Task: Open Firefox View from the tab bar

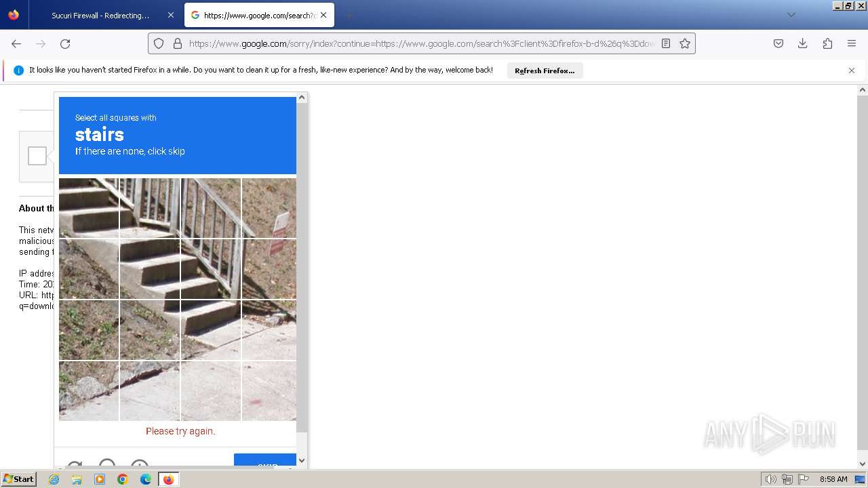Action: coord(14,15)
